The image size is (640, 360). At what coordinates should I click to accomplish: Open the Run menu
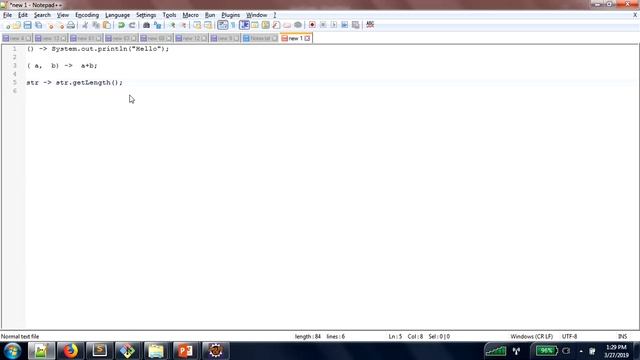pos(210,15)
